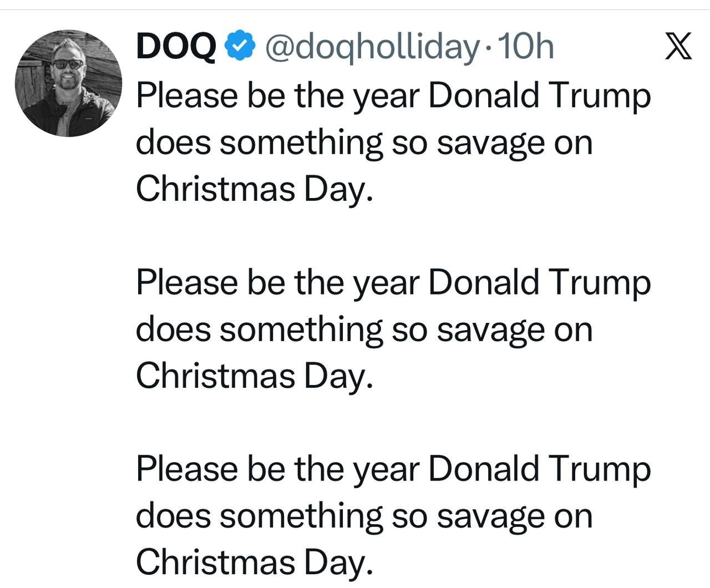
Task: Click the DOQ display name
Action: pos(176,47)
